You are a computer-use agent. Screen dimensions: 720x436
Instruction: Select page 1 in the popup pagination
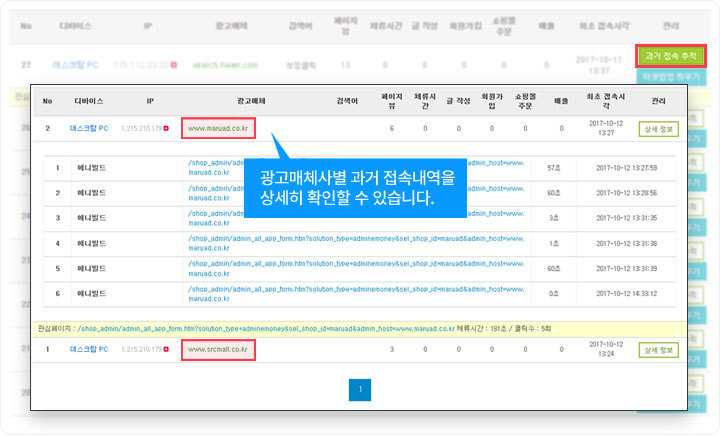click(x=360, y=390)
